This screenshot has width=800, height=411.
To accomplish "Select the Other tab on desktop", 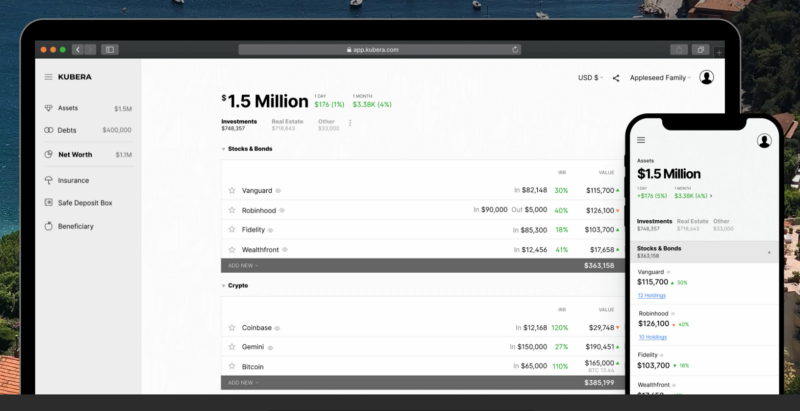I will tap(329, 124).
